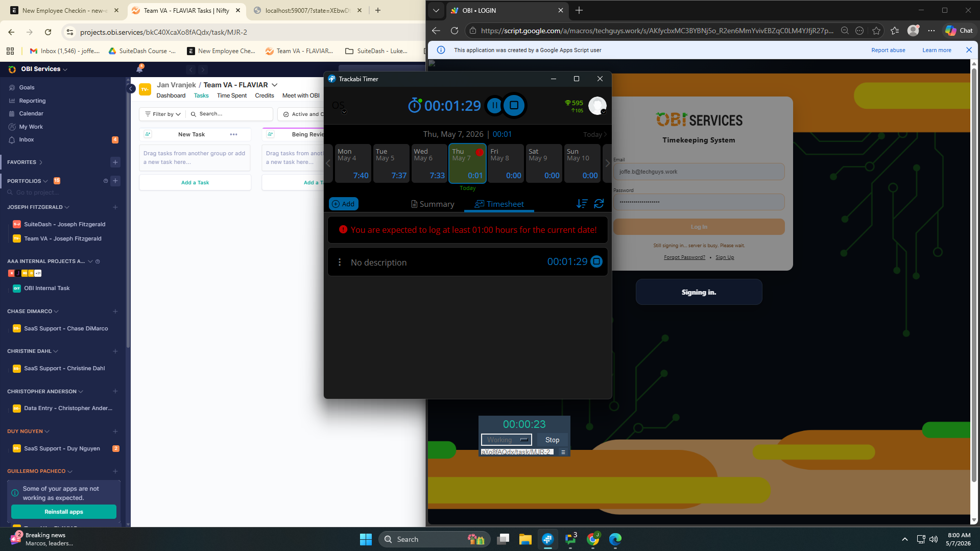Open Edge tab actions menu

[x=436, y=10]
